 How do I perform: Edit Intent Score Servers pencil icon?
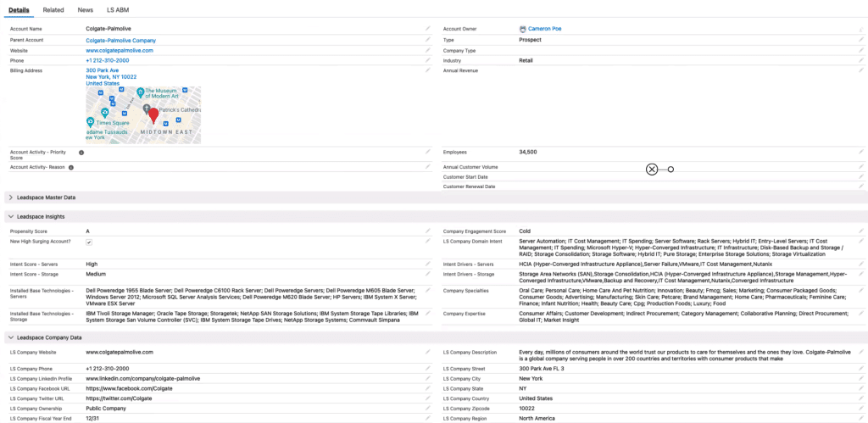pos(427,264)
